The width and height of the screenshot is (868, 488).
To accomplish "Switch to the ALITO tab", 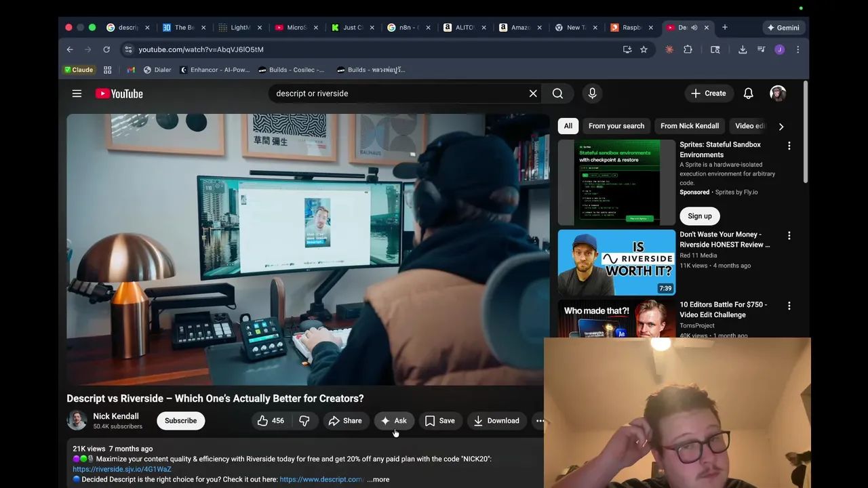I will pyautogui.click(x=465, y=28).
